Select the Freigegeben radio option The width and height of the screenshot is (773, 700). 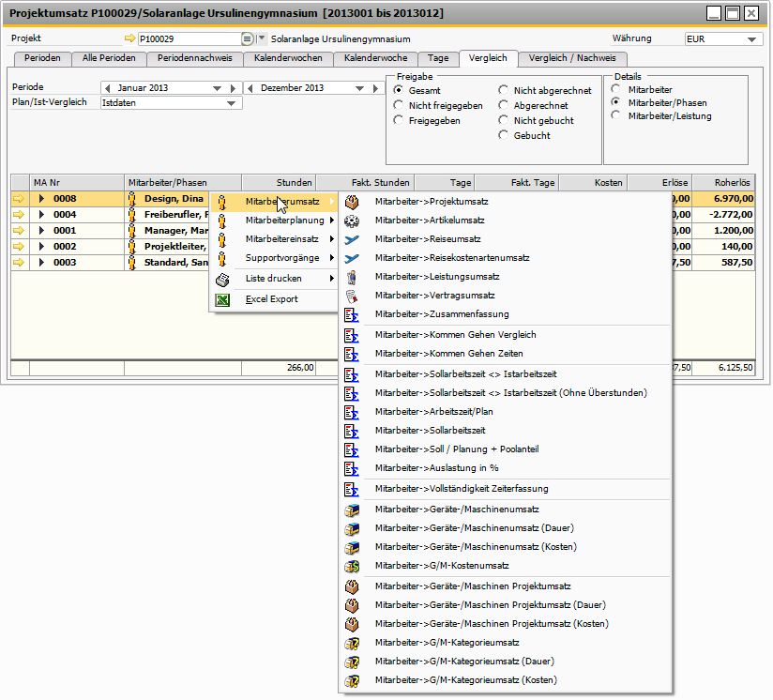[x=399, y=120]
